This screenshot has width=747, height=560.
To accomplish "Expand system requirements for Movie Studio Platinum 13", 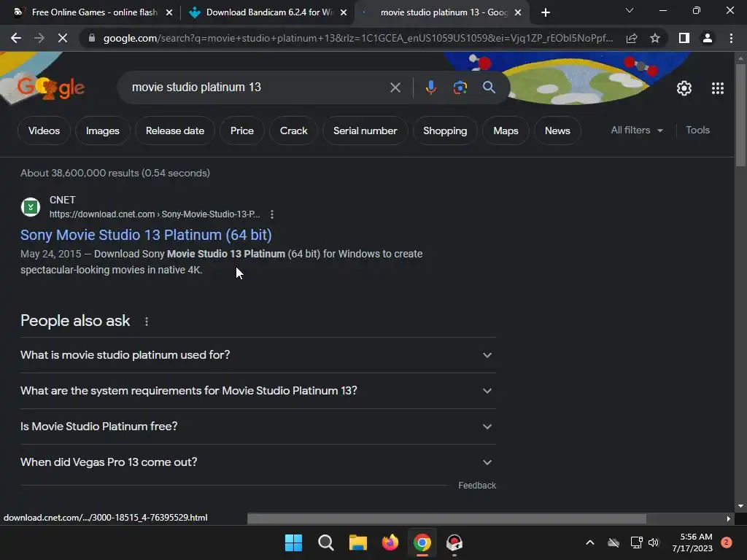I will [x=258, y=391].
